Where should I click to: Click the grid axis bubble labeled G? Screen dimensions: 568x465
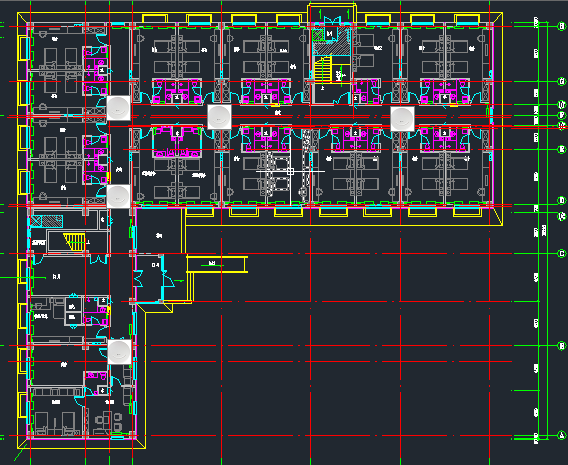(x=562, y=81)
